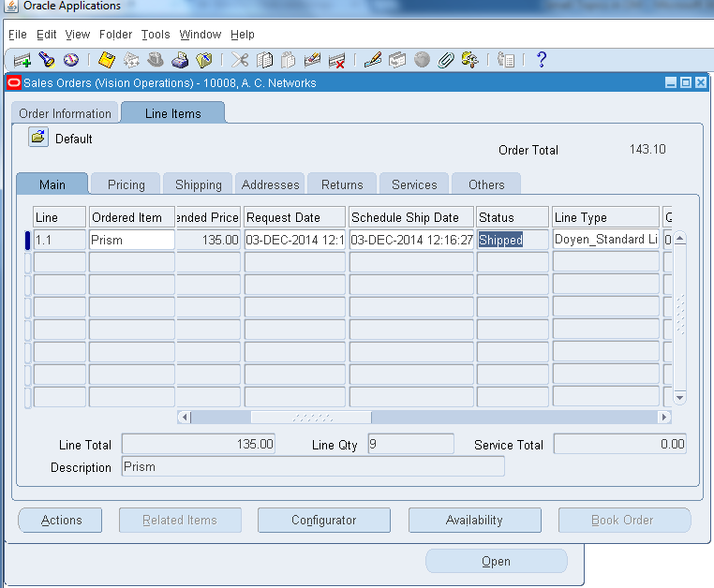Switch to the Services sub-tab
Screen dimensions: 714x588
pos(414,184)
